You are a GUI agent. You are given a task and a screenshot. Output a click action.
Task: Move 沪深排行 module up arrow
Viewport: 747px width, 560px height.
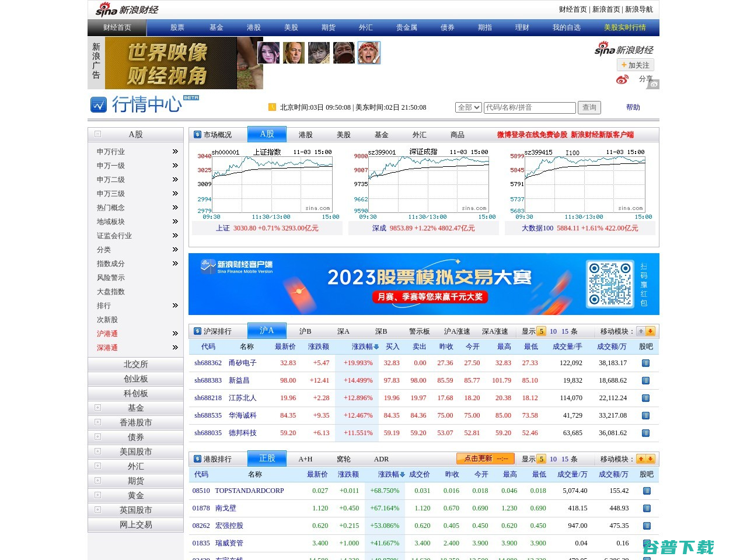tap(641, 331)
